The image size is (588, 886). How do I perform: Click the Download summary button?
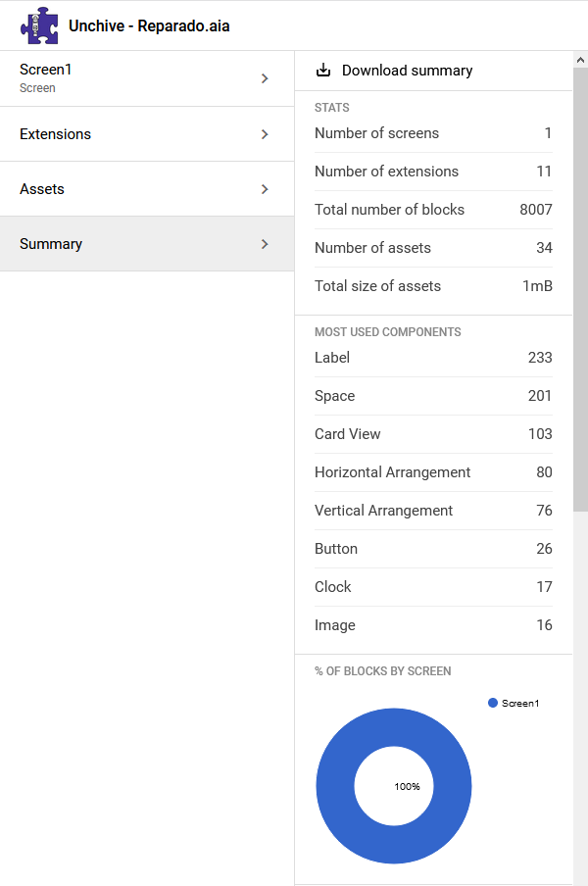(x=407, y=71)
